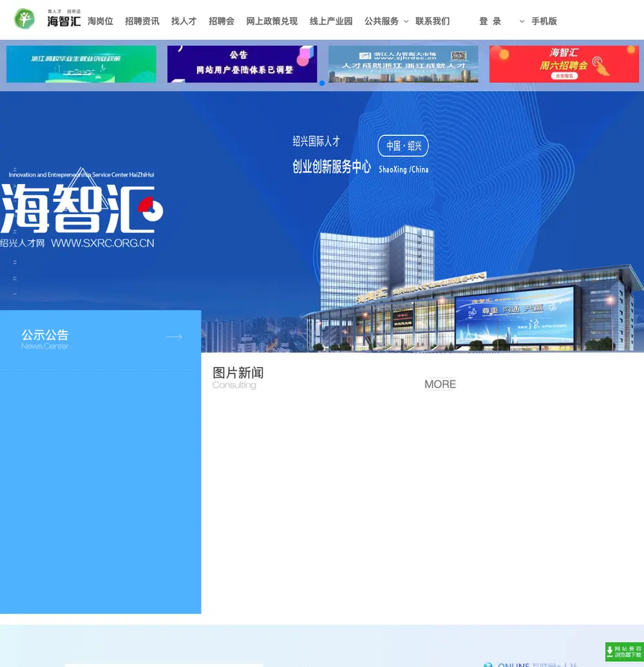Expand the 公共服务 dropdown chevron
Screen dimensions: 644x667
(x=406, y=21)
